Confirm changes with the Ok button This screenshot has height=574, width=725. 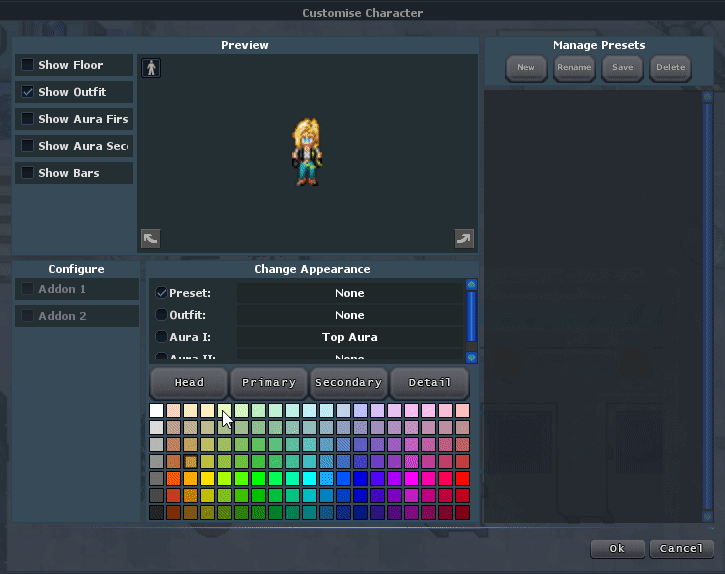pos(617,549)
